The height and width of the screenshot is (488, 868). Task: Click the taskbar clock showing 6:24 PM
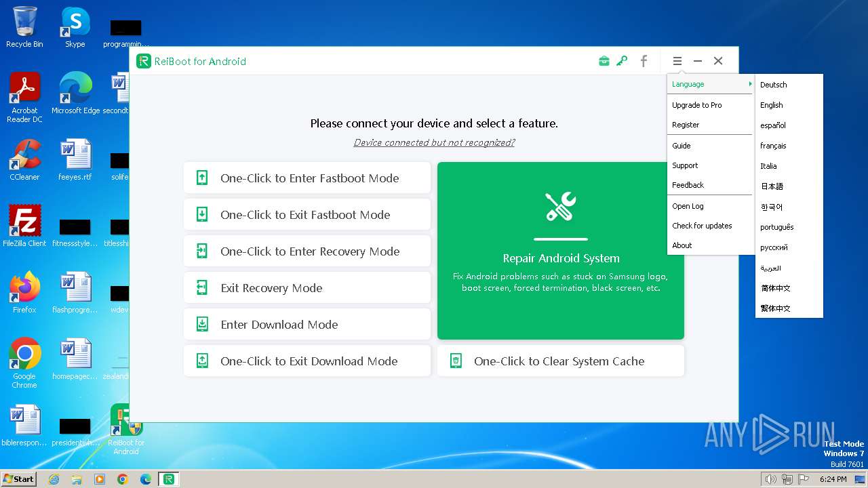833,479
